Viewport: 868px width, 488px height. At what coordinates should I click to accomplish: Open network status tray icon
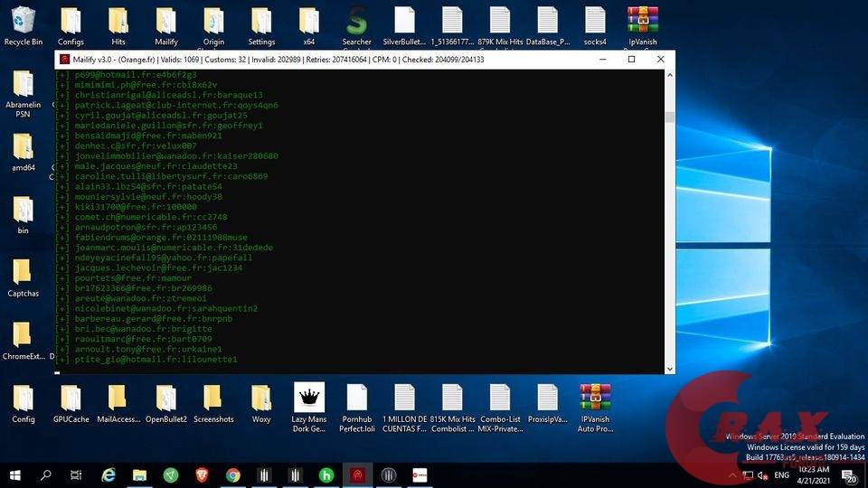748,475
